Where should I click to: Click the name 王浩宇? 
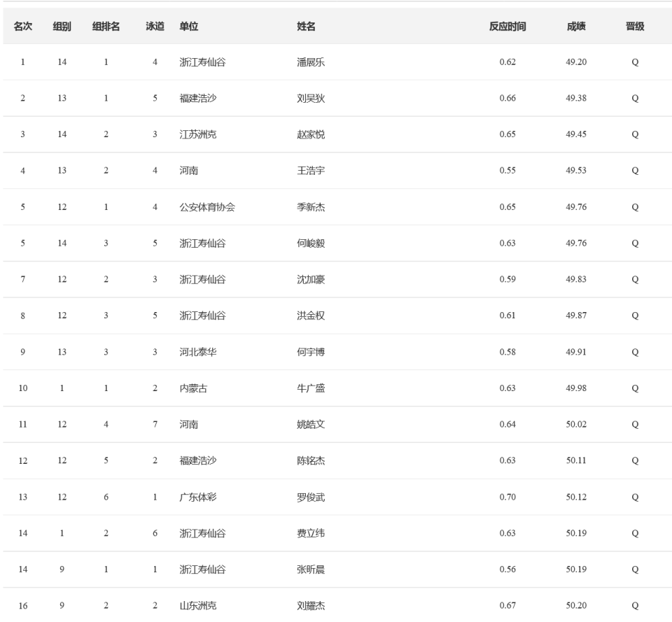[311, 171]
